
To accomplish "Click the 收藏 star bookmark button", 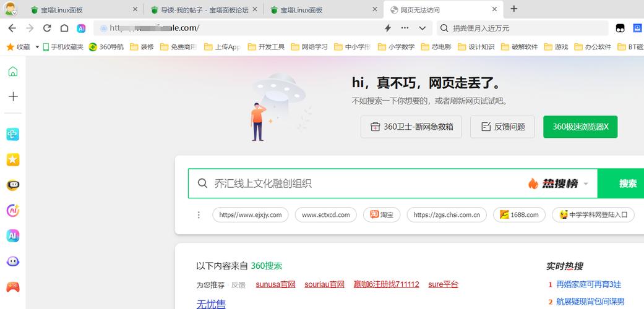I will (19, 47).
